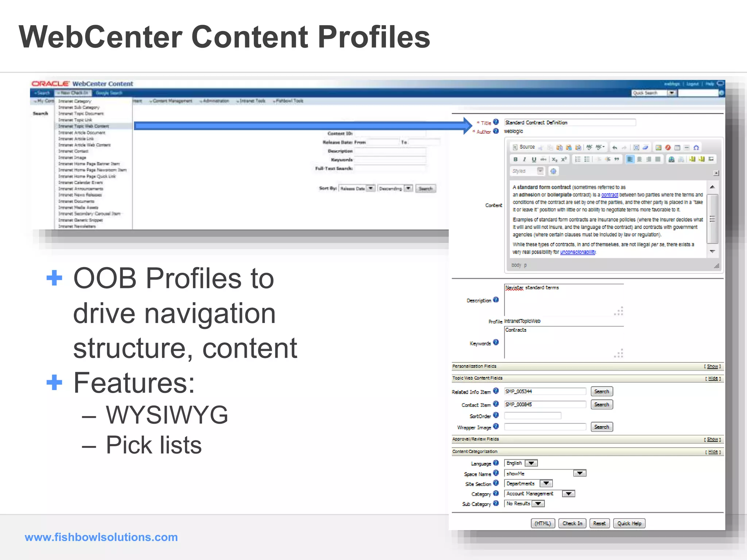Click the help icon next to Keywords
Screen dimensions: 747x560
coord(496,342)
